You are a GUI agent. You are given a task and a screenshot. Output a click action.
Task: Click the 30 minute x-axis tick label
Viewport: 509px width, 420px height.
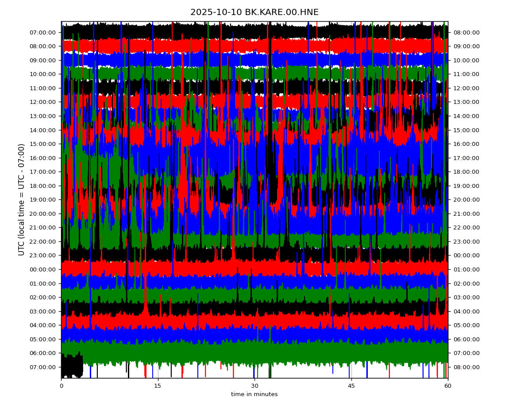point(254,386)
